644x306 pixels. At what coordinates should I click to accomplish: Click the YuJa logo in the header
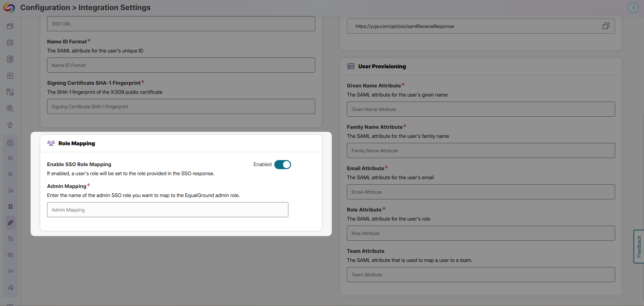pyautogui.click(x=9, y=7)
